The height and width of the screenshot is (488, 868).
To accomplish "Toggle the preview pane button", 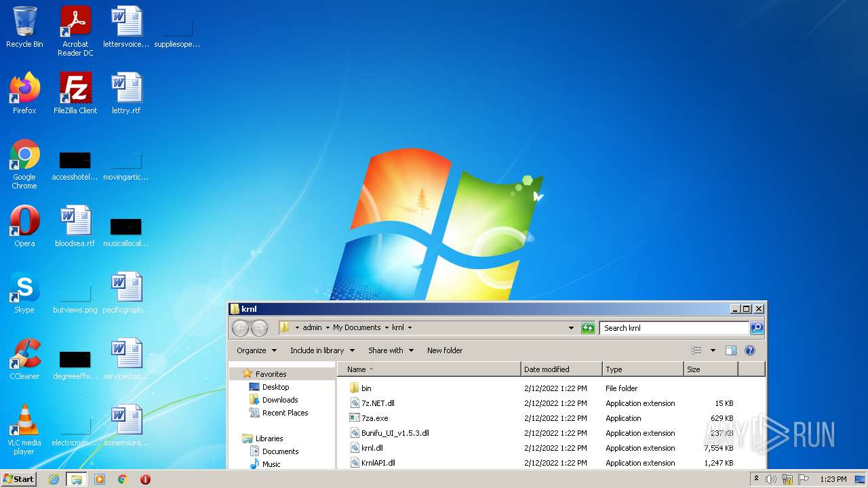I will tap(731, 350).
